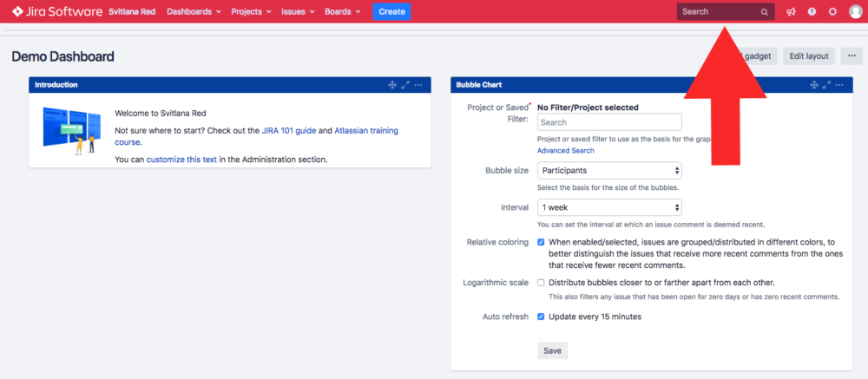Click the Introduction gadget header title
The image size is (868, 379).
point(56,85)
